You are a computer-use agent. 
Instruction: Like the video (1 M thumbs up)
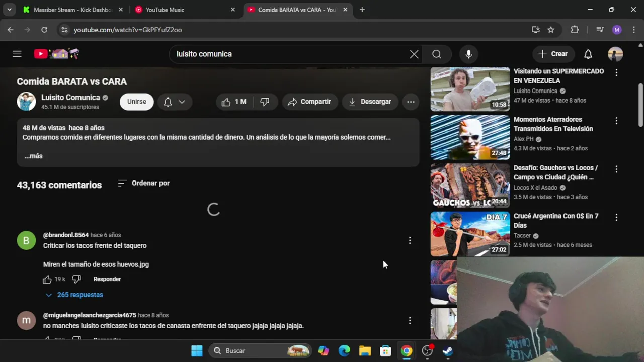coord(234,102)
